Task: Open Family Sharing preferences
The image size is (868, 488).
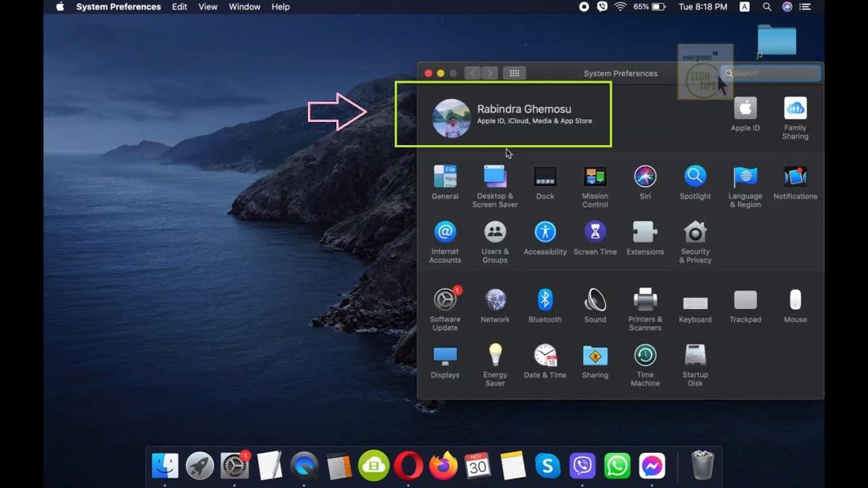Action: (795, 118)
